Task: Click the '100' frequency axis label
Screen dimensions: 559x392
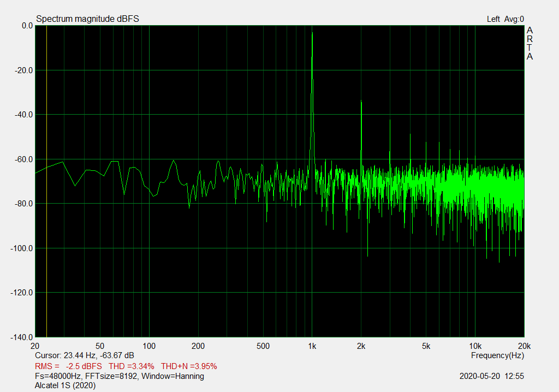Action: coord(149,346)
